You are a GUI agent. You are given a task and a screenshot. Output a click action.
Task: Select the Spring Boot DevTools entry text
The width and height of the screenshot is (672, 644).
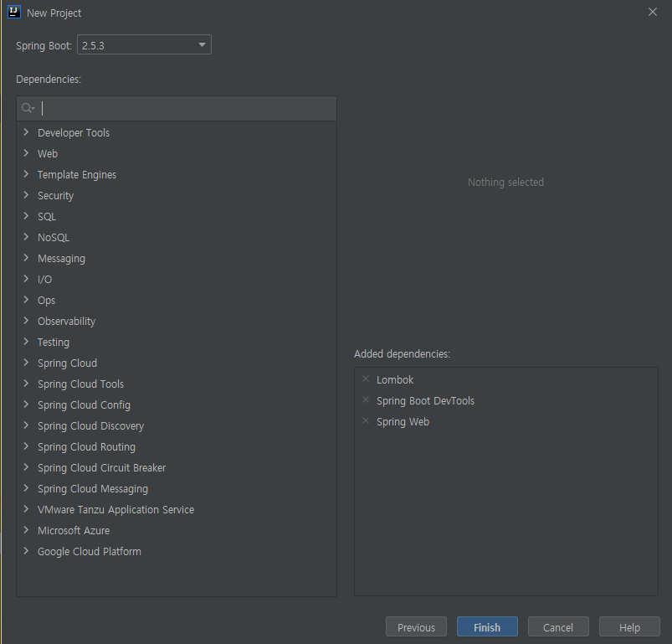point(426,401)
